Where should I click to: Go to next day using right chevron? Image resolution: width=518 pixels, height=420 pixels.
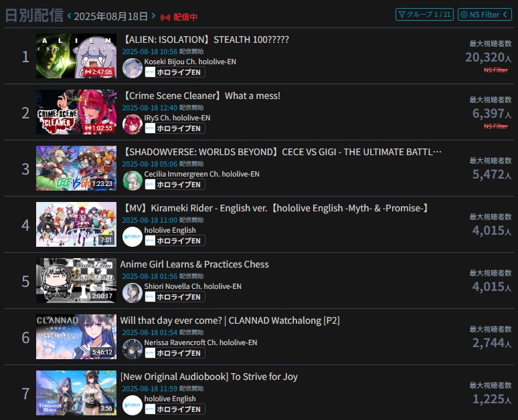pyautogui.click(x=153, y=15)
